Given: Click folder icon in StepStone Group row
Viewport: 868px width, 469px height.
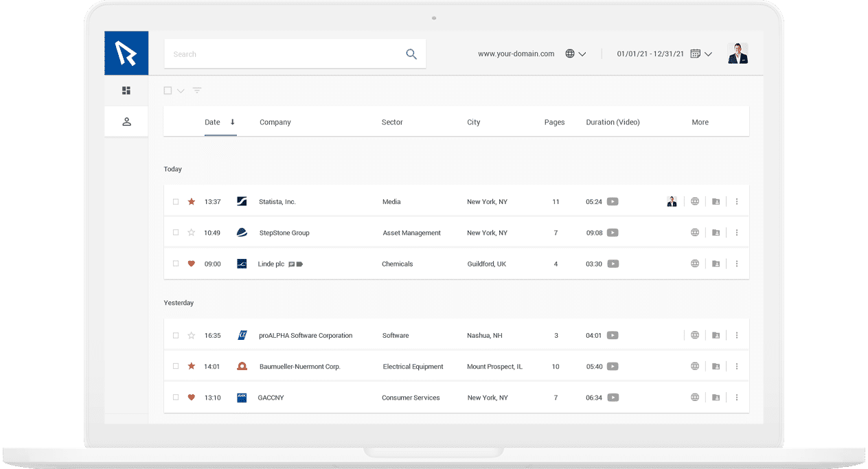Looking at the screenshot, I should coord(716,233).
